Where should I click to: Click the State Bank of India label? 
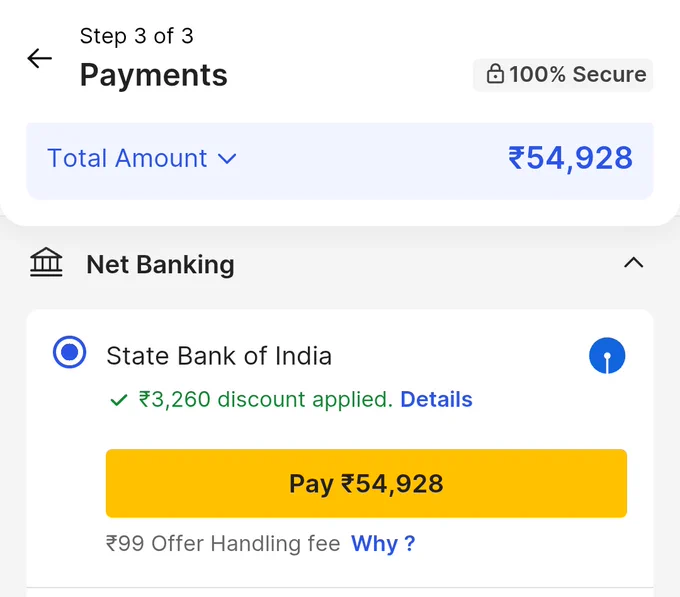click(219, 356)
